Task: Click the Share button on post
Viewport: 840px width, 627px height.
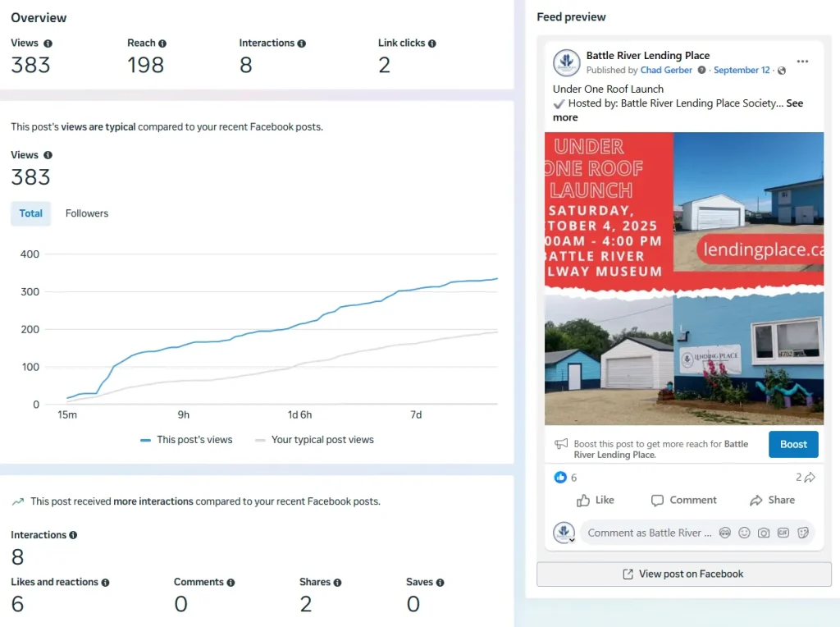Action: (772, 500)
